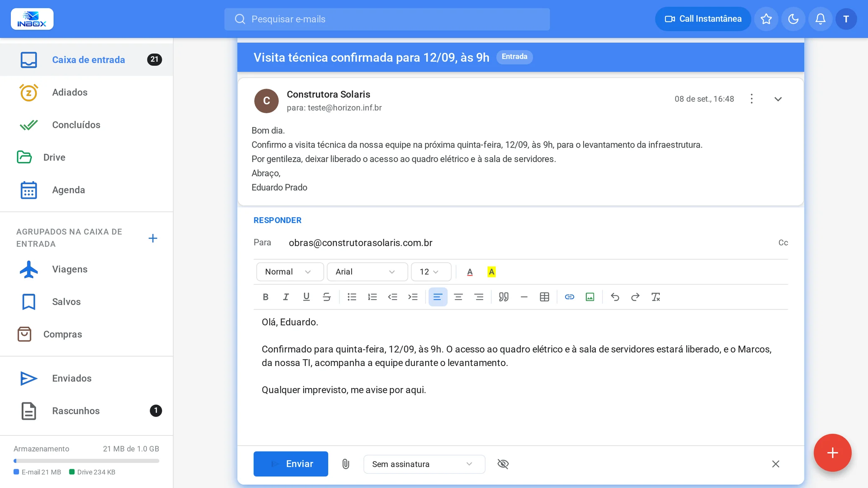
Task: Clear text formatting
Action: click(656, 297)
